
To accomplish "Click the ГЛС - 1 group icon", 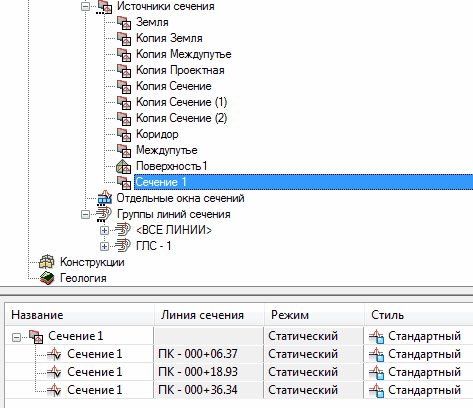I will (x=122, y=246).
